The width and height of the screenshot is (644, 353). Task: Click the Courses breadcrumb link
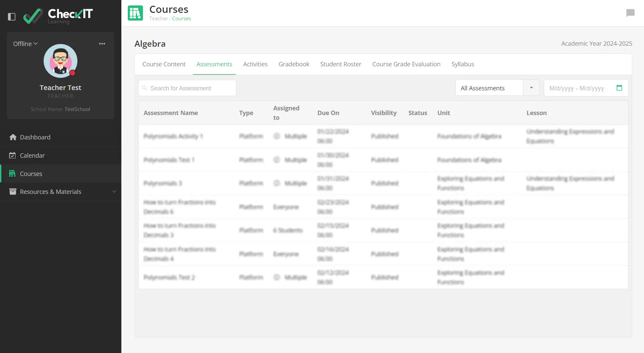click(182, 19)
